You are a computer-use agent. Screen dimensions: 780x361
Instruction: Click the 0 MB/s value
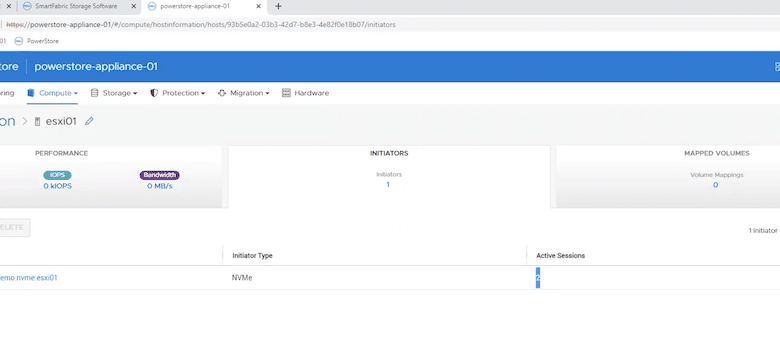(160, 186)
